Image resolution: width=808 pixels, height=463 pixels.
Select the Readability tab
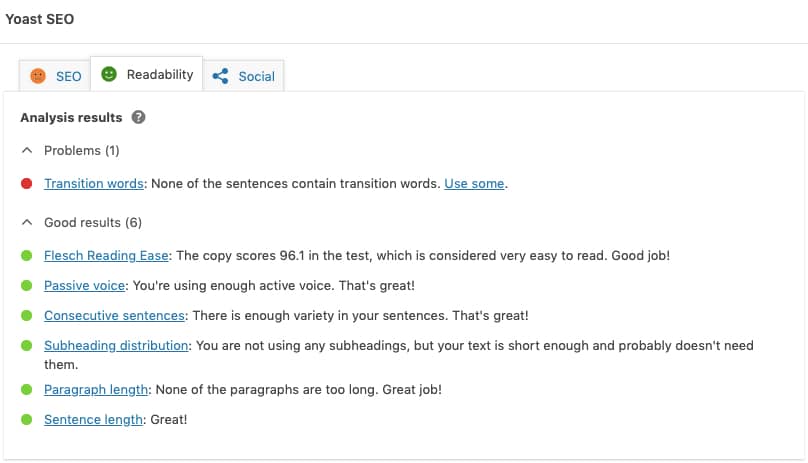[x=147, y=74]
